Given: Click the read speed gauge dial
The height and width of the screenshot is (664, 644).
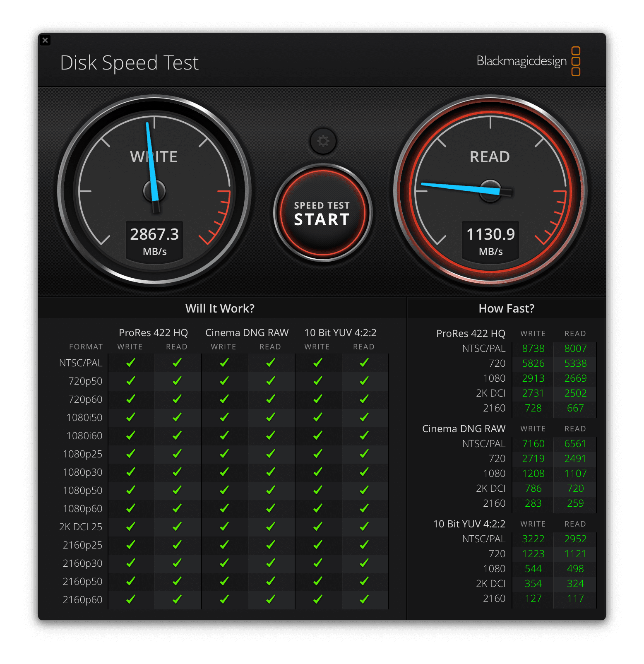Looking at the screenshot, I should point(490,190).
